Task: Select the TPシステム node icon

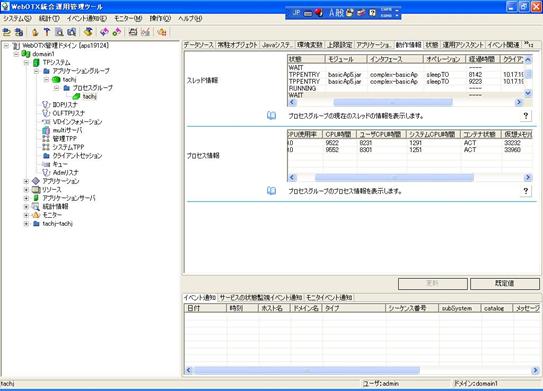Action: pos(36,63)
